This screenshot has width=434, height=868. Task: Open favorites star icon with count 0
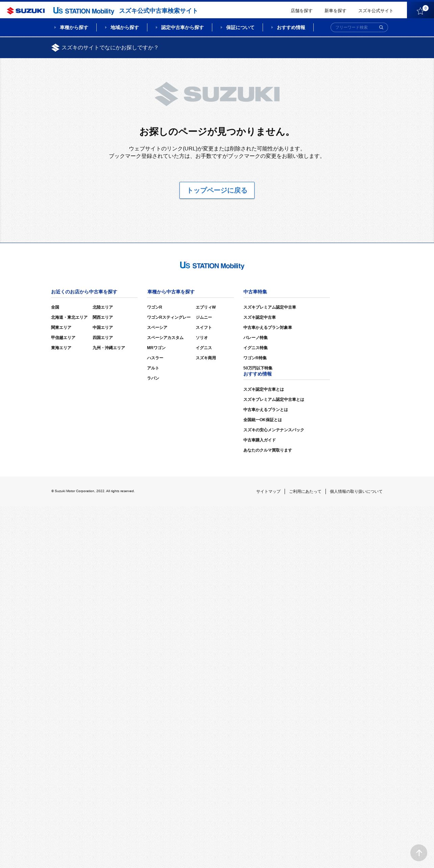click(x=420, y=10)
